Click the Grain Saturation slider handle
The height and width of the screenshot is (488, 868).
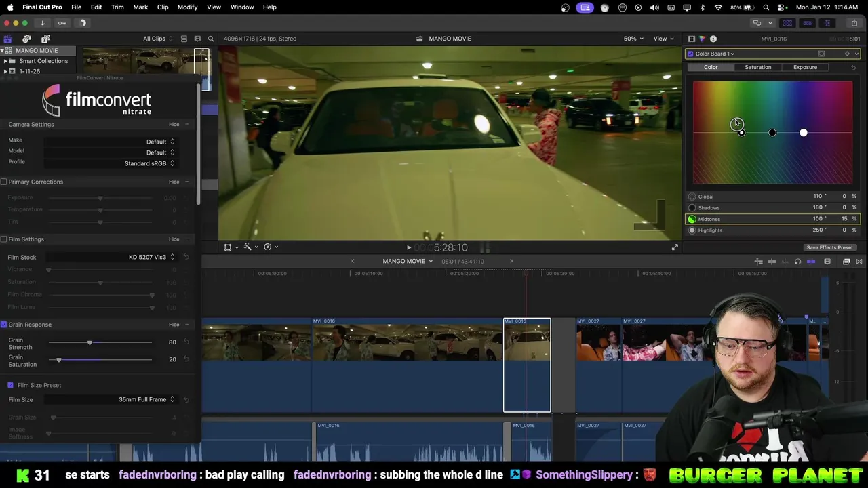59,359
